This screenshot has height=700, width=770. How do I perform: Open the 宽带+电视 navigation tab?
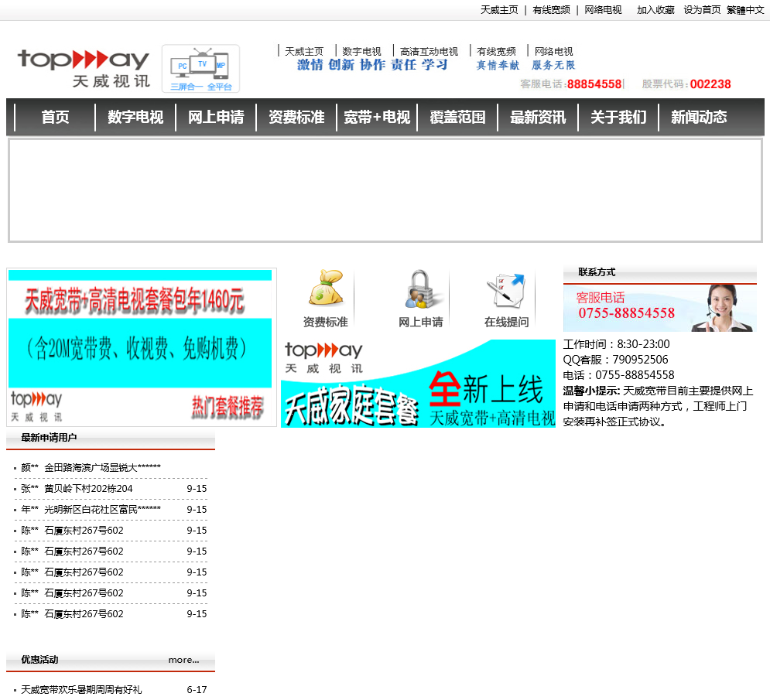(x=377, y=118)
